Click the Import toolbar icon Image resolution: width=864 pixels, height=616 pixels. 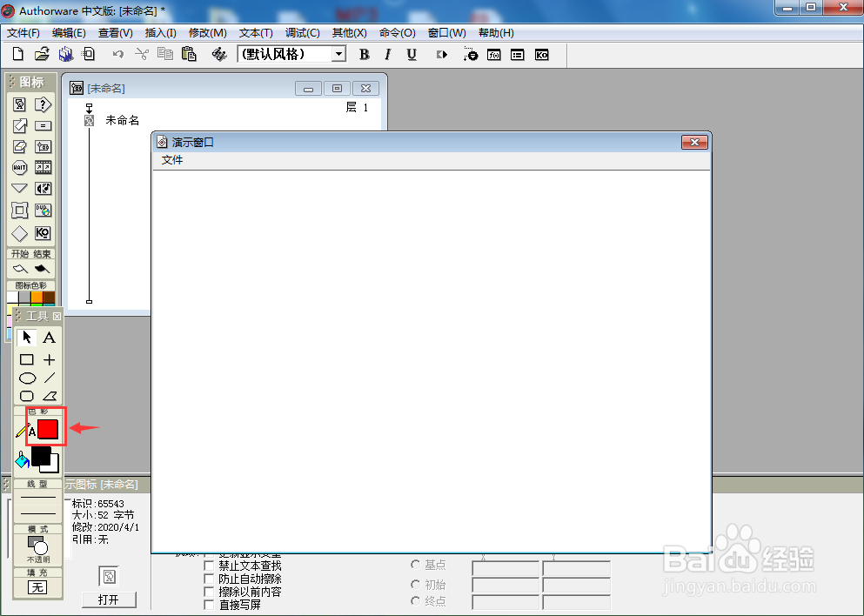(x=88, y=54)
